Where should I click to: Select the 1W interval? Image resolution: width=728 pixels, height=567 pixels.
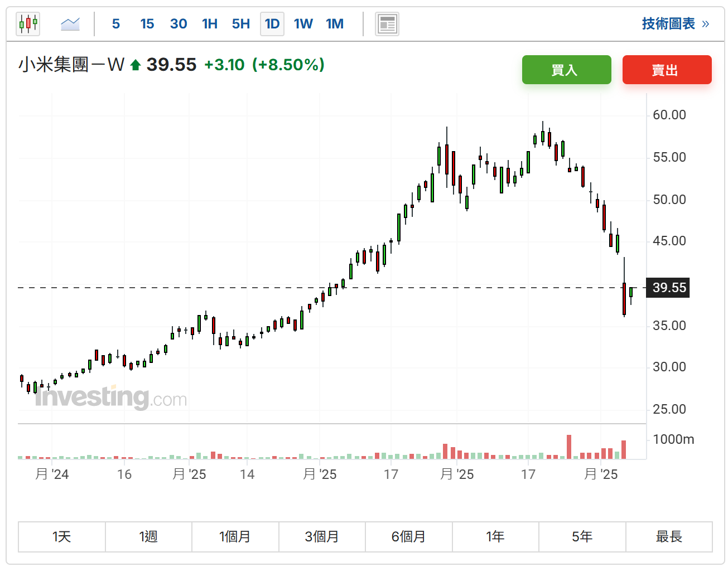click(x=303, y=24)
